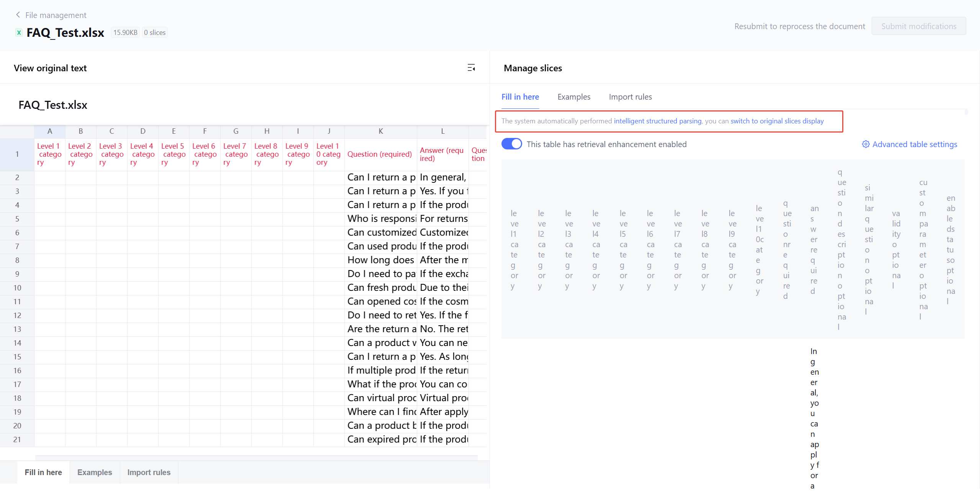Click the Advanced table settings gear icon
The width and height of the screenshot is (980, 500).
click(x=865, y=144)
